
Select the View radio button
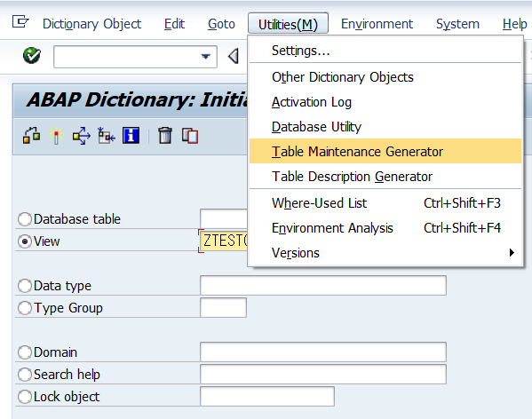coord(25,241)
